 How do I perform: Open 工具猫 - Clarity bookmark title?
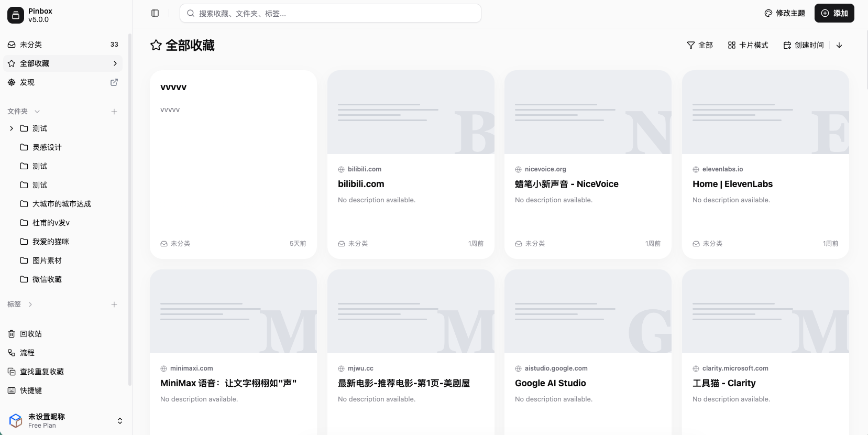pyautogui.click(x=724, y=383)
